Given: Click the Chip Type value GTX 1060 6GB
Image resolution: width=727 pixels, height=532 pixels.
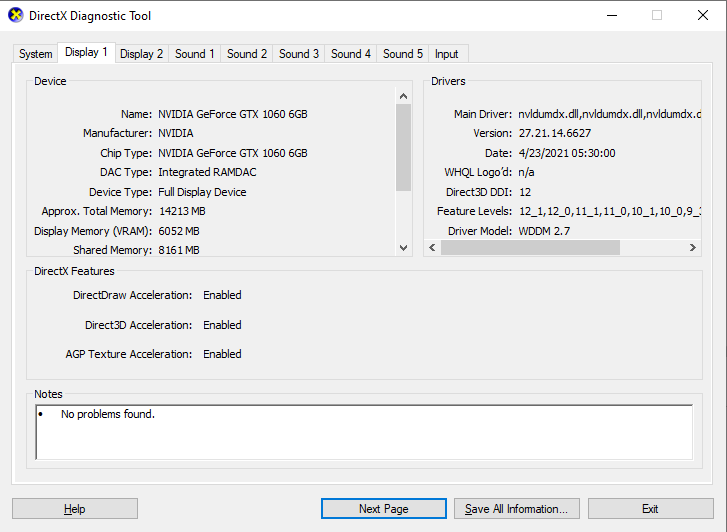Looking at the screenshot, I should [233, 153].
